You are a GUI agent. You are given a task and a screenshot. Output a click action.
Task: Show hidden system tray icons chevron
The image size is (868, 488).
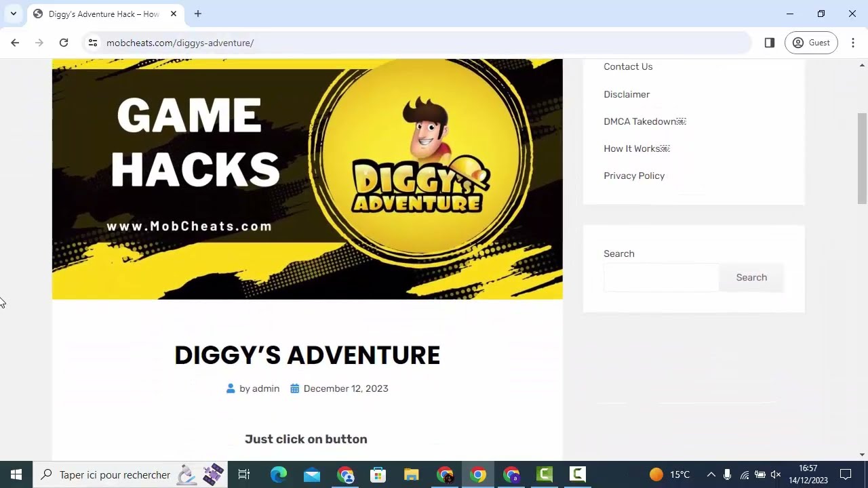tap(711, 474)
